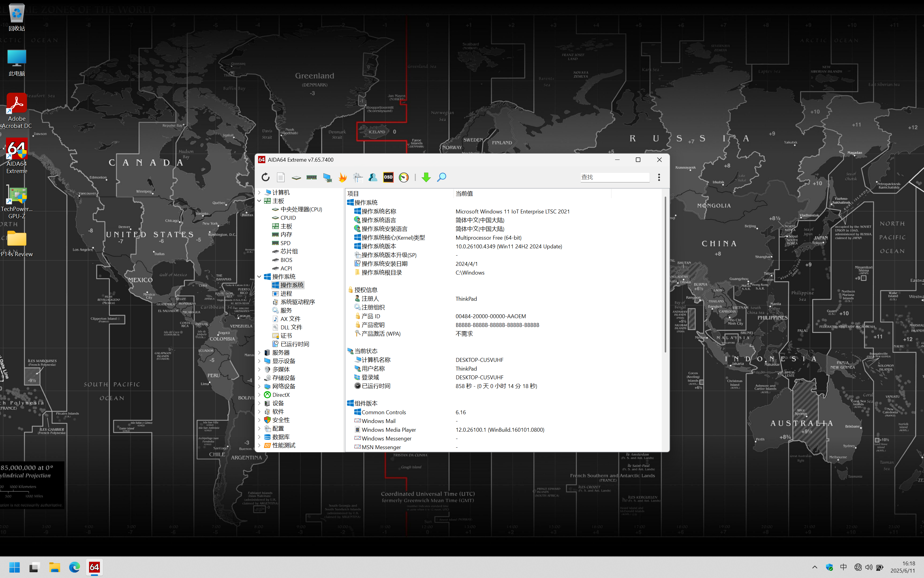Viewport: 924px width, 578px height.
Task: Collapse the 操作系统 parent tree node
Action: pos(259,276)
